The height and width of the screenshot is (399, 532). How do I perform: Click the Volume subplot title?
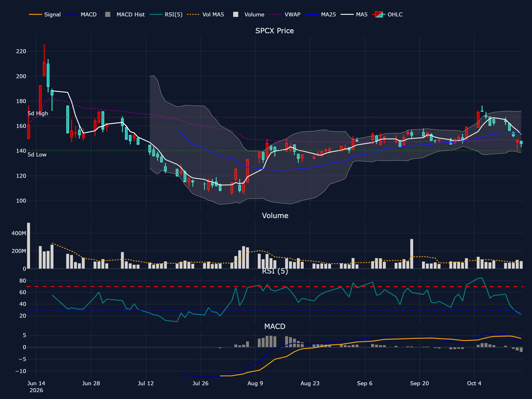275,215
